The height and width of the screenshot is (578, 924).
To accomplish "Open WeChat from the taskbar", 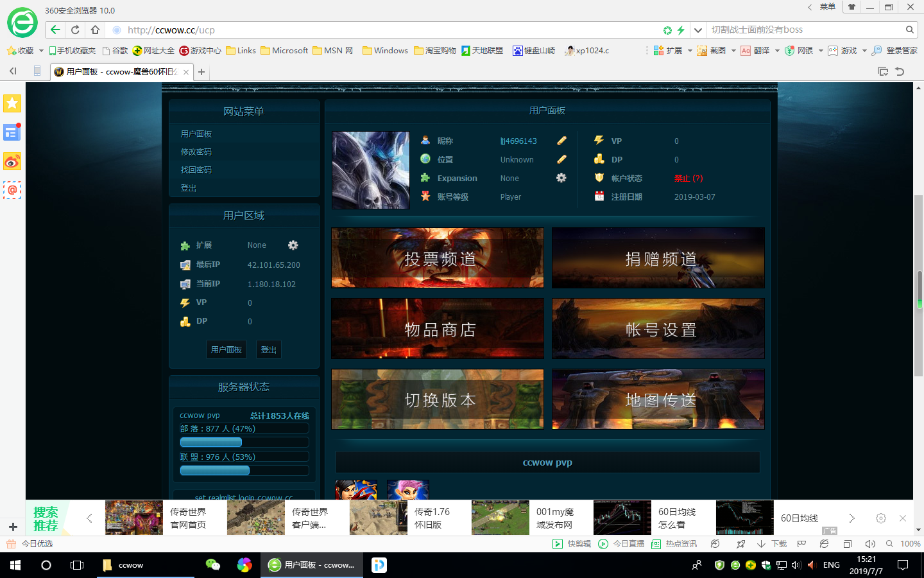I will 212,565.
